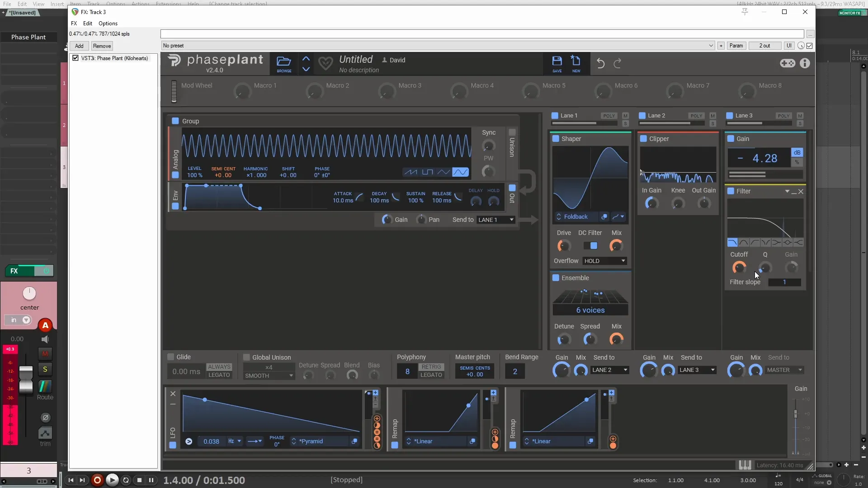Load previous preset with up arrow
The image size is (868, 488).
(x=306, y=59)
